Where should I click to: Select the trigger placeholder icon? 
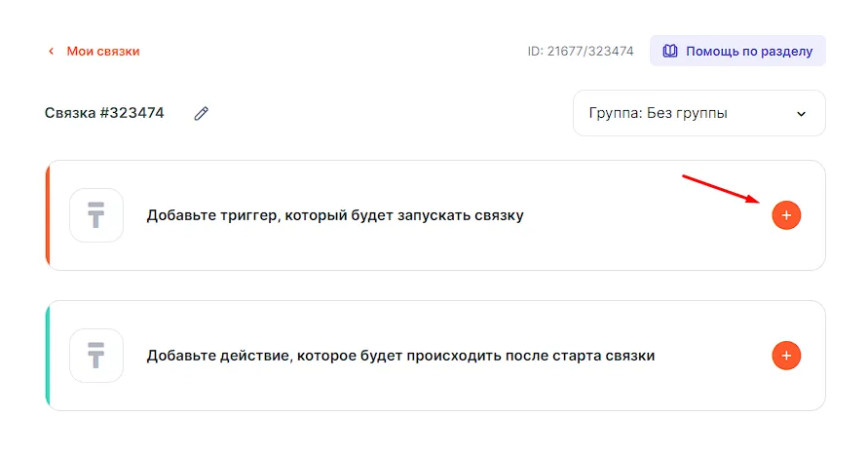(x=96, y=215)
